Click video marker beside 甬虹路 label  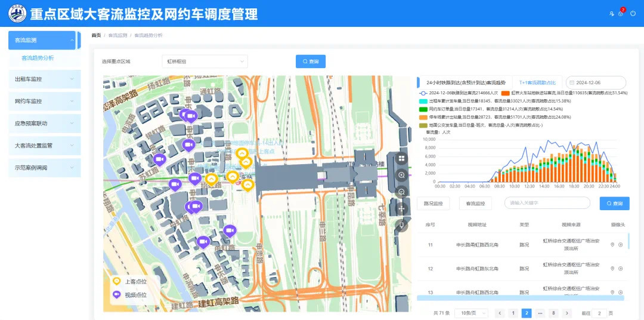(x=203, y=242)
